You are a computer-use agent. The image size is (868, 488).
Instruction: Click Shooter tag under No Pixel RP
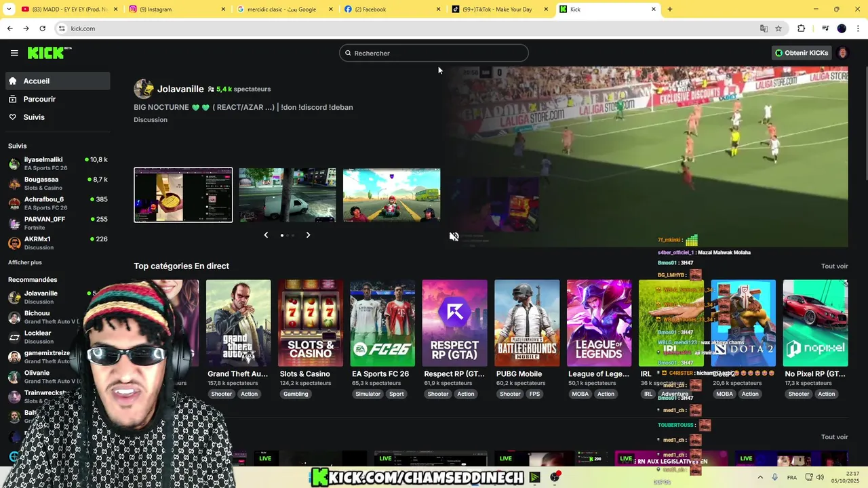[799, 394]
